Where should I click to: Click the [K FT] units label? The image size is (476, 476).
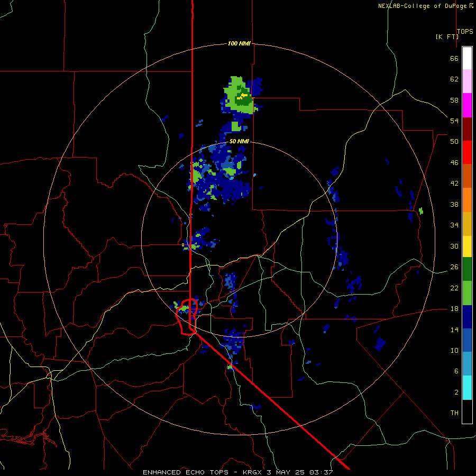click(447, 36)
